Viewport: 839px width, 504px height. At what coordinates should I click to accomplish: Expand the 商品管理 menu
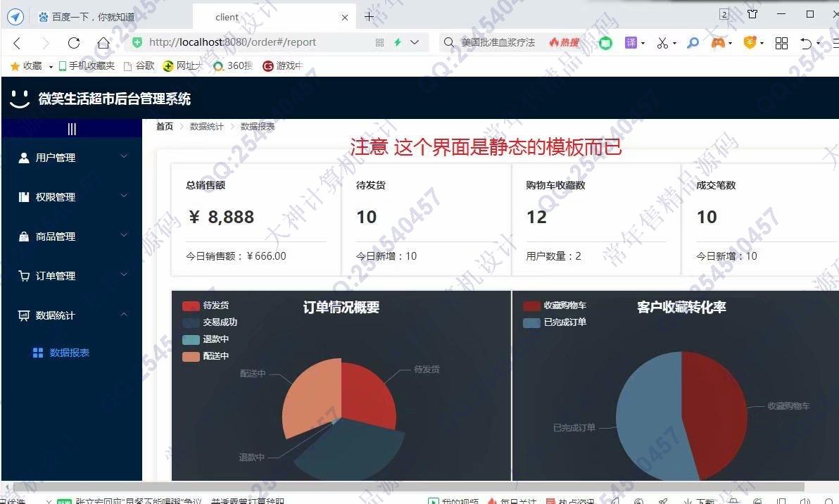72,237
